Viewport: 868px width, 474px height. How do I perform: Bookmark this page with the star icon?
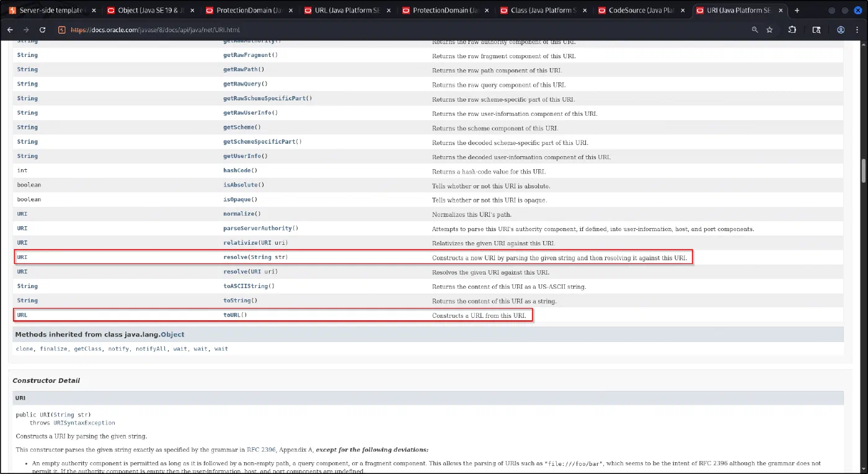(x=769, y=30)
